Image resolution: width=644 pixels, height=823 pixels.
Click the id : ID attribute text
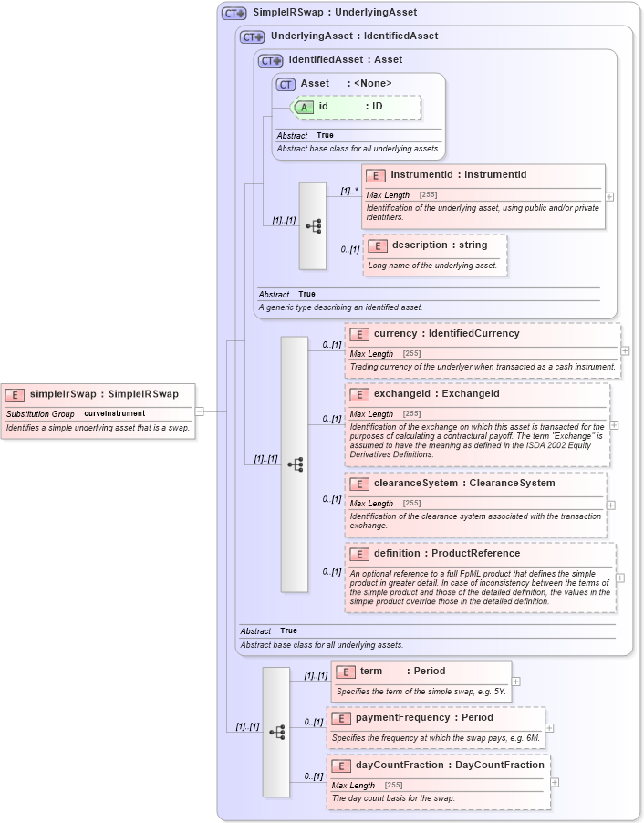click(x=350, y=107)
